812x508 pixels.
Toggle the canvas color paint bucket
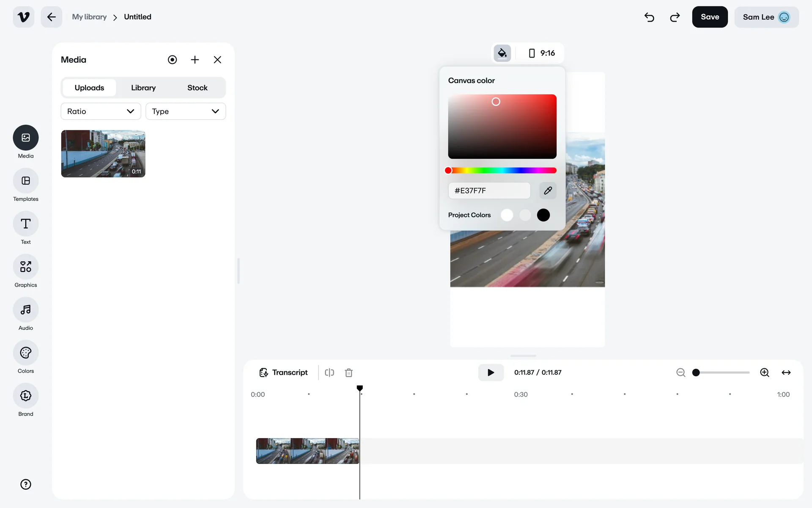(x=502, y=53)
